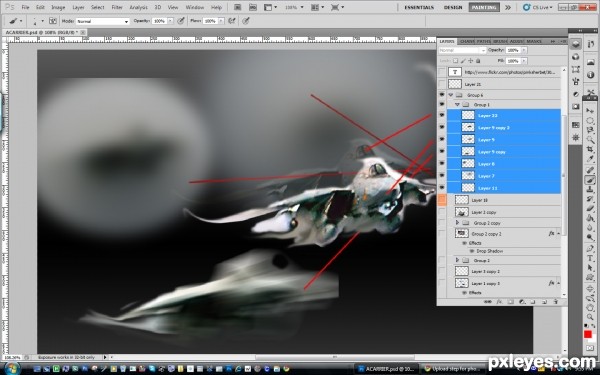This screenshot has height=375, width=600.
Task: Open ACARRIER.psd taskbar button
Action: tap(386, 369)
